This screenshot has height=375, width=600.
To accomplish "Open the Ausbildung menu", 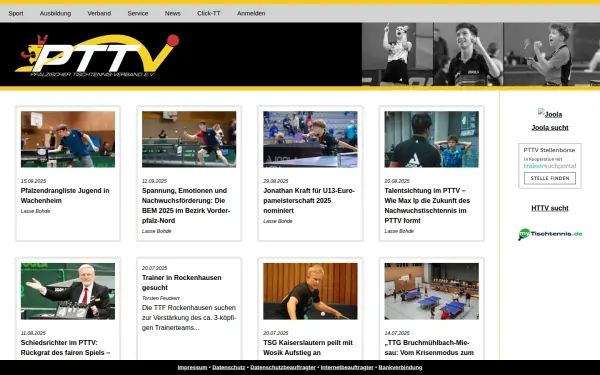I will pos(55,13).
